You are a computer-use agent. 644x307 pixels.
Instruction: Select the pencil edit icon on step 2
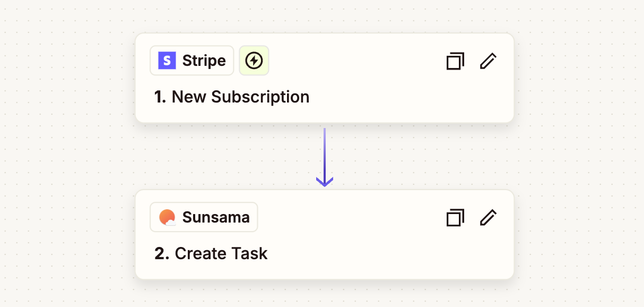(x=488, y=218)
